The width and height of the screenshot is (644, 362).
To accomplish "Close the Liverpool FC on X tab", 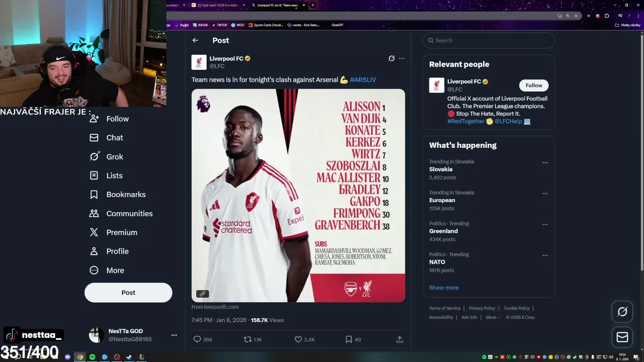I will 304,5.
